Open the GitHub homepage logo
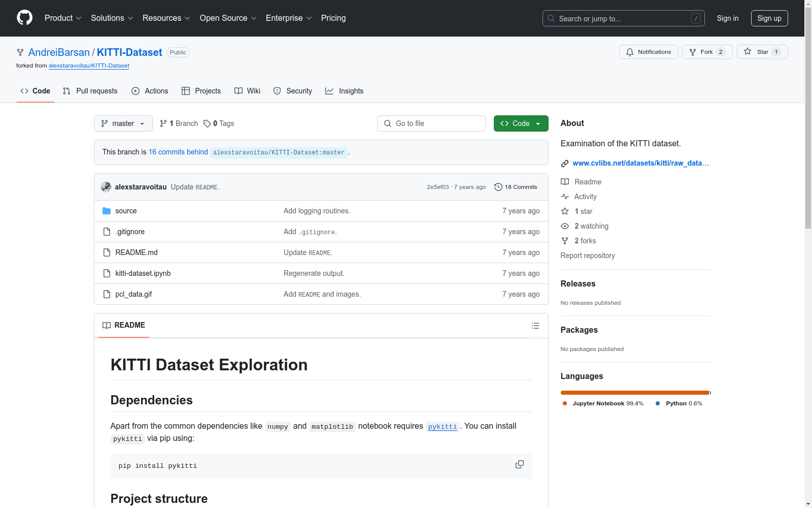 (24, 18)
